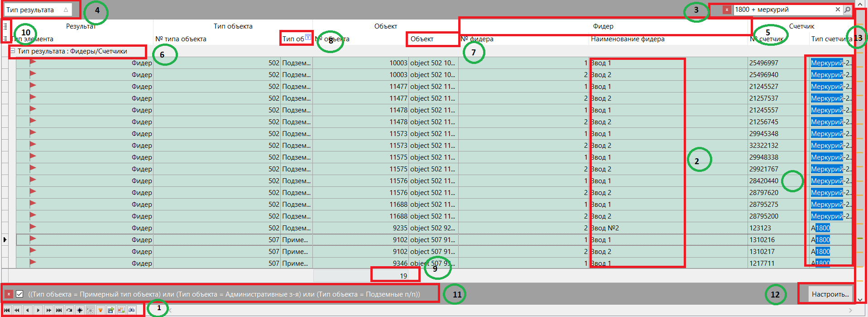Viewport: 868px width, 317px height.
Task: Click the Тип результата grouping chip
Action: [x=37, y=10]
